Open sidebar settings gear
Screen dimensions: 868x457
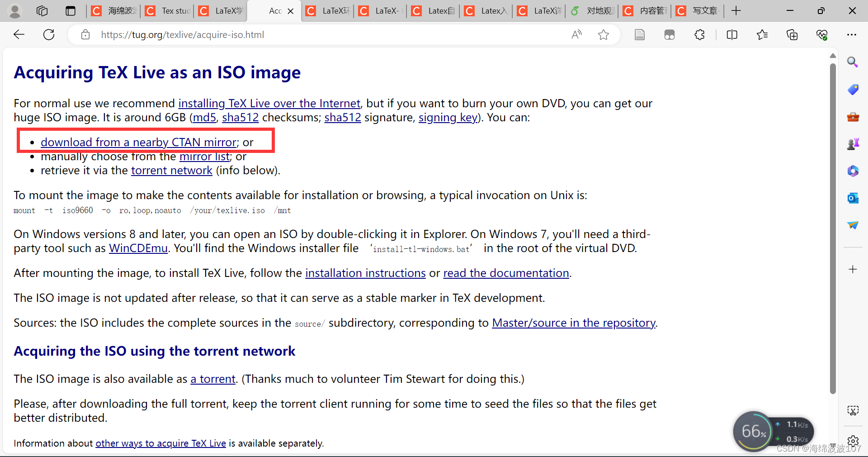pyautogui.click(x=853, y=441)
